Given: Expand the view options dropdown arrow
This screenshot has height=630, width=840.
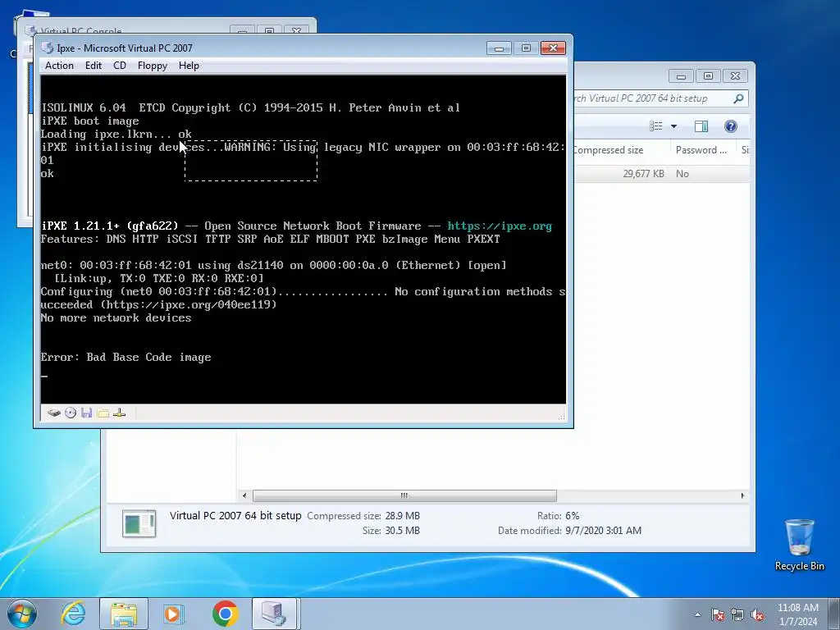Looking at the screenshot, I should 674,126.
